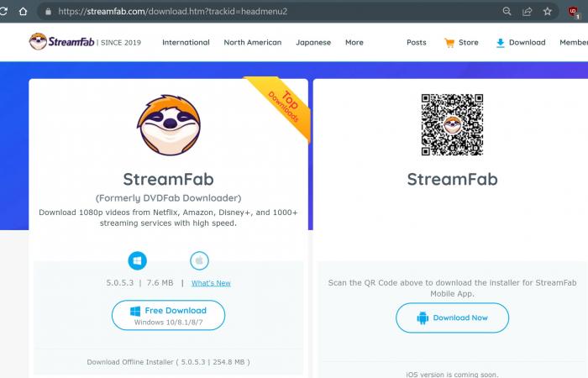The image size is (588, 378).
Task: Click the share page icon
Action: pos(527,12)
